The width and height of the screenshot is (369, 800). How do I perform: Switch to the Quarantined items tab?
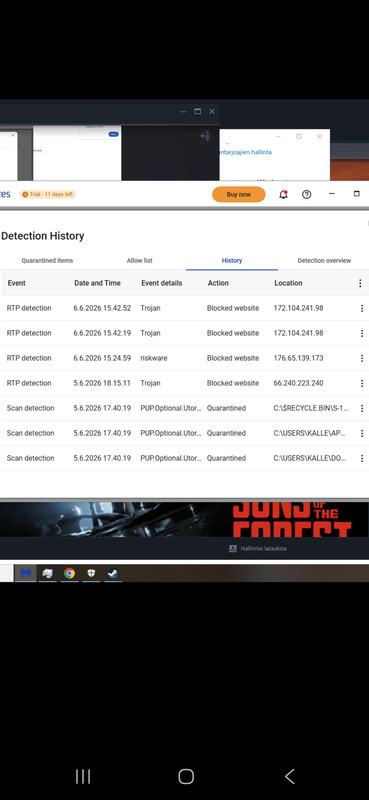click(x=47, y=260)
